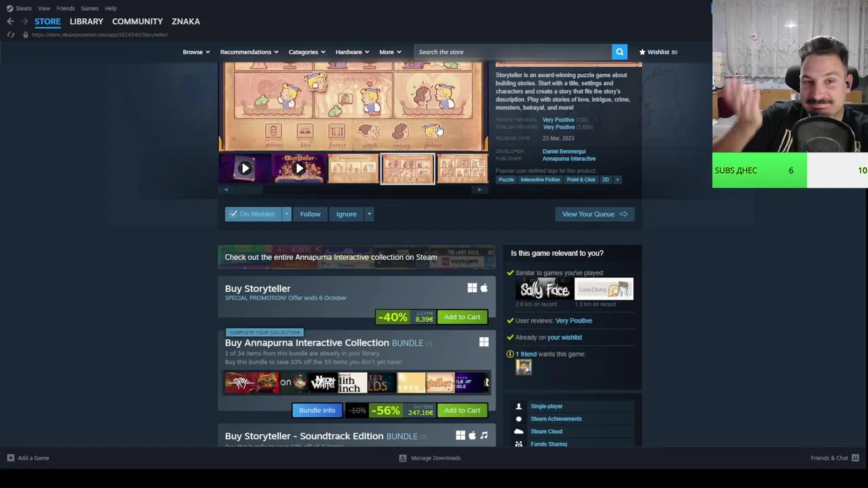Click the Ignore button
868x488 pixels.
346,214
